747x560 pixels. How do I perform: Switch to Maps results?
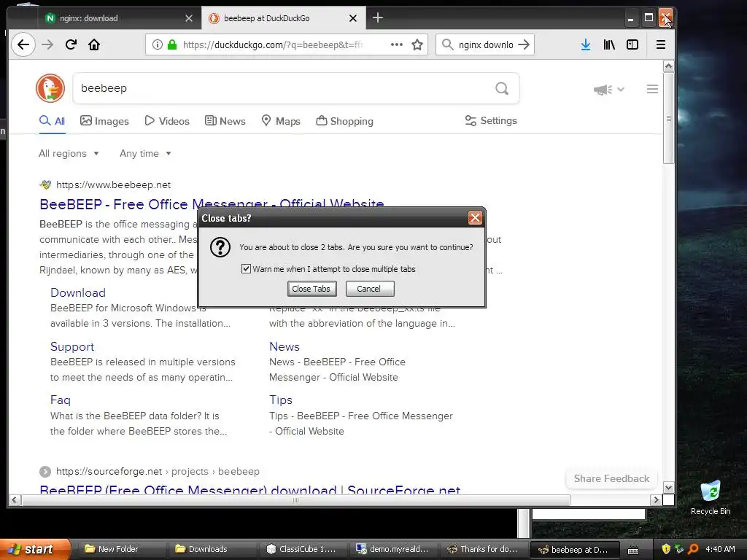pyautogui.click(x=281, y=121)
